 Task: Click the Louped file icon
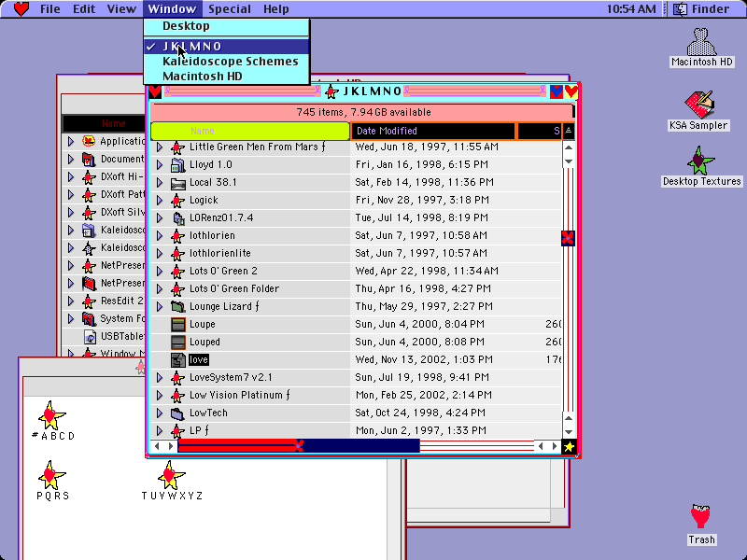tap(177, 342)
